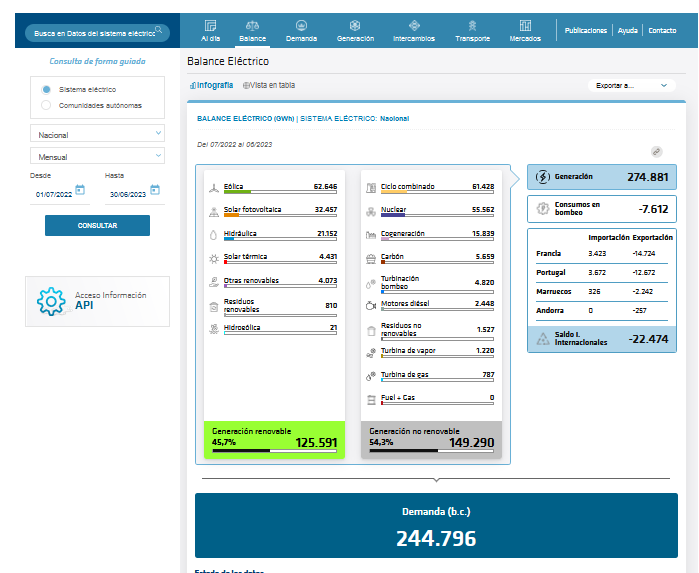
Task: Click the green Generación renovable progress bar
Action: pos(273,450)
